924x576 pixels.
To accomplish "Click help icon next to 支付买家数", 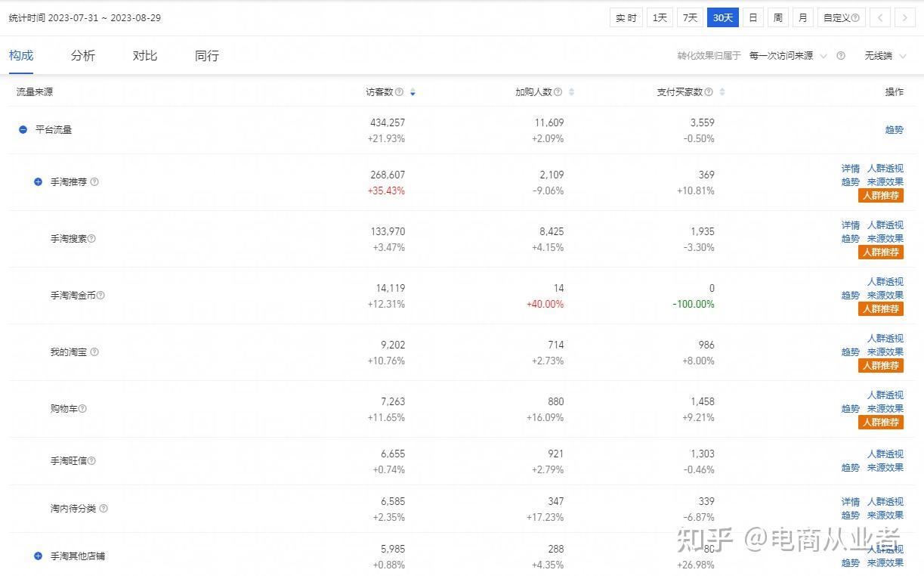I will [x=709, y=92].
